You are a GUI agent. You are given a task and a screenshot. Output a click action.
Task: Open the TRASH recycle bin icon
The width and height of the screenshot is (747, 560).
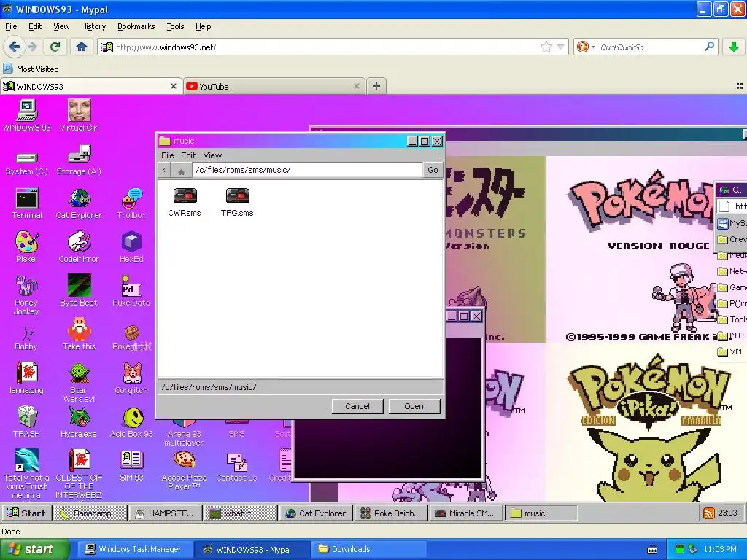[x=27, y=422]
